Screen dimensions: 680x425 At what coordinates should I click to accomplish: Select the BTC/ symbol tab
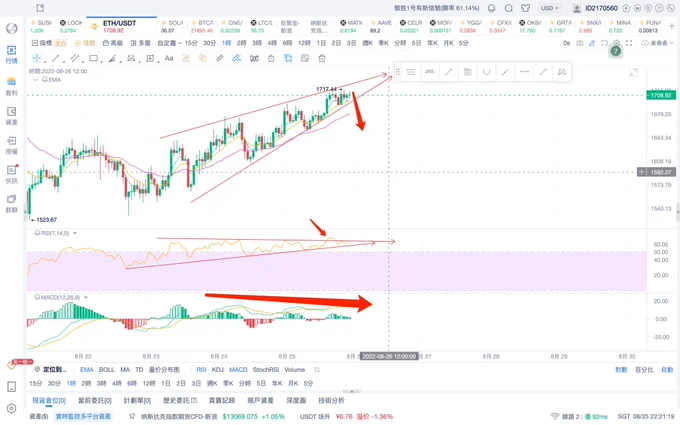202,26
